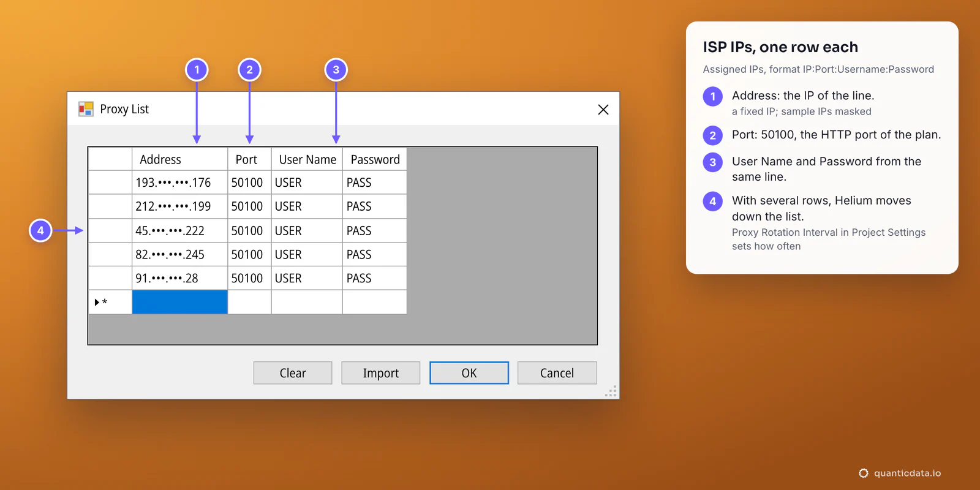This screenshot has height=490, width=980.
Task: Click Port cell in 212.•••.•••.199 row
Action: click(x=250, y=206)
